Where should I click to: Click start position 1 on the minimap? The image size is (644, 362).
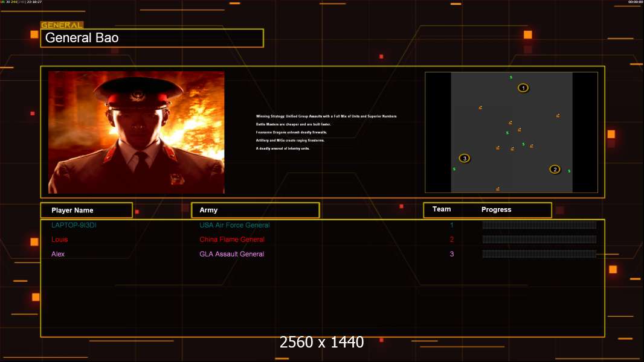pos(523,87)
